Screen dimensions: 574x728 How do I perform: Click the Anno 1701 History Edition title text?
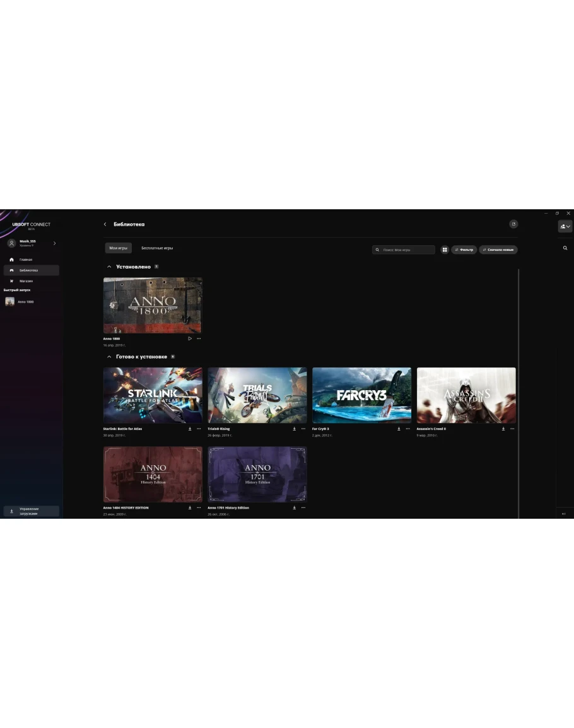click(228, 508)
